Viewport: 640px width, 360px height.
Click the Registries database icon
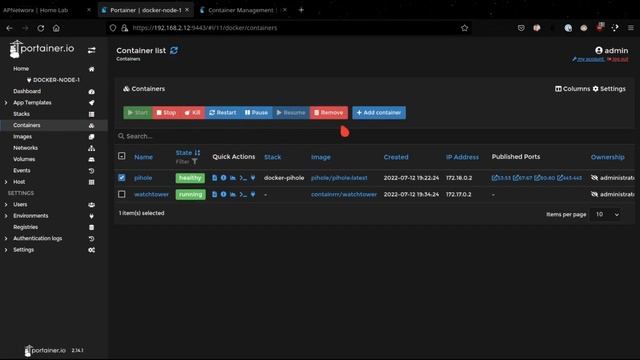pyautogui.click(x=91, y=227)
